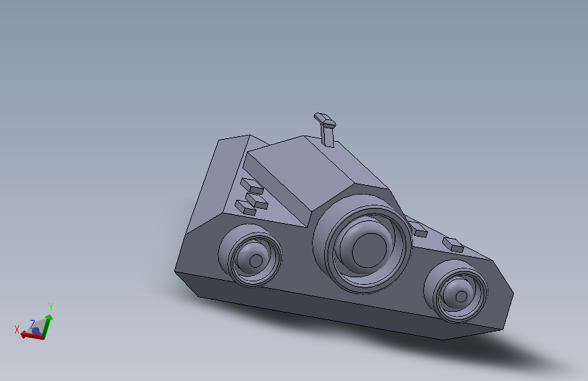
Task: Click the green Y axis arrow of the triad
Action: (48, 326)
